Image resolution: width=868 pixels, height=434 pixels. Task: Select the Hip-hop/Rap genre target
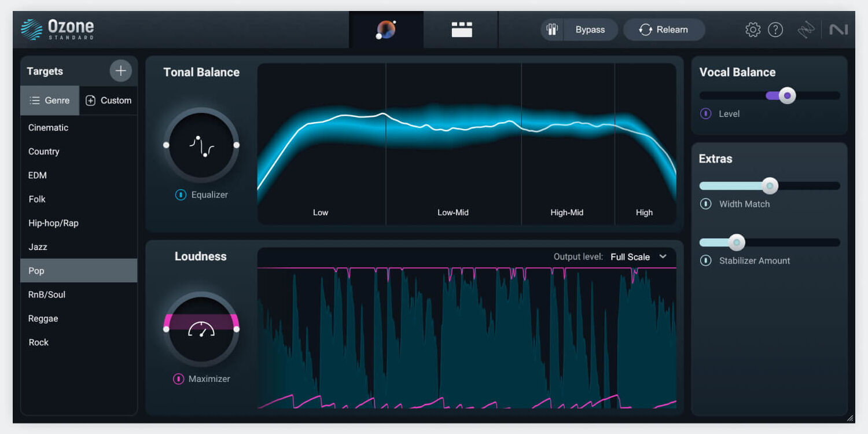(79, 223)
